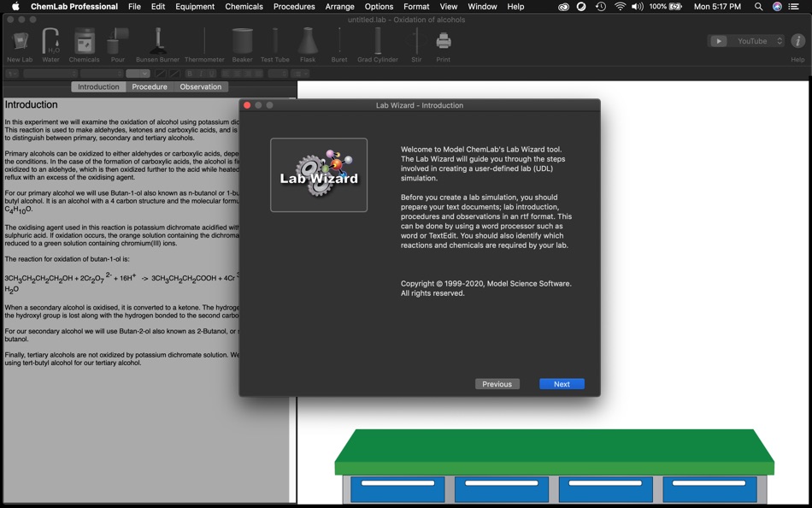This screenshot has height=508, width=812.
Task: Open the Window menu
Action: point(482,7)
